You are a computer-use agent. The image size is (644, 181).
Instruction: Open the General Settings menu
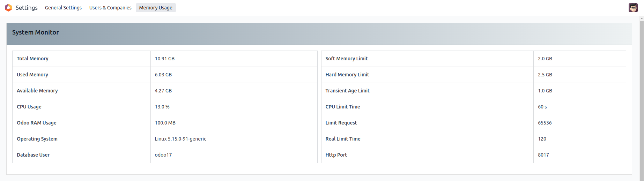tap(63, 8)
